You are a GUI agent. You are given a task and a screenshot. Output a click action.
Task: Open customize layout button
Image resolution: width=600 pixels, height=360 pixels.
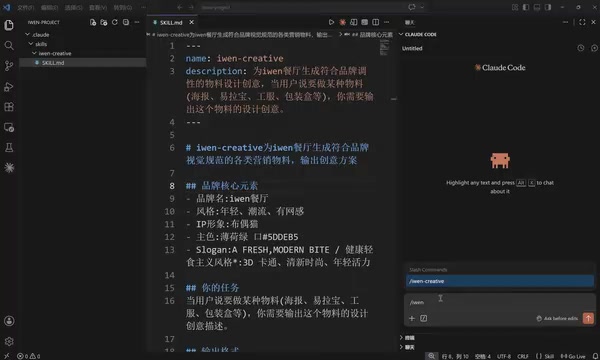point(515,7)
